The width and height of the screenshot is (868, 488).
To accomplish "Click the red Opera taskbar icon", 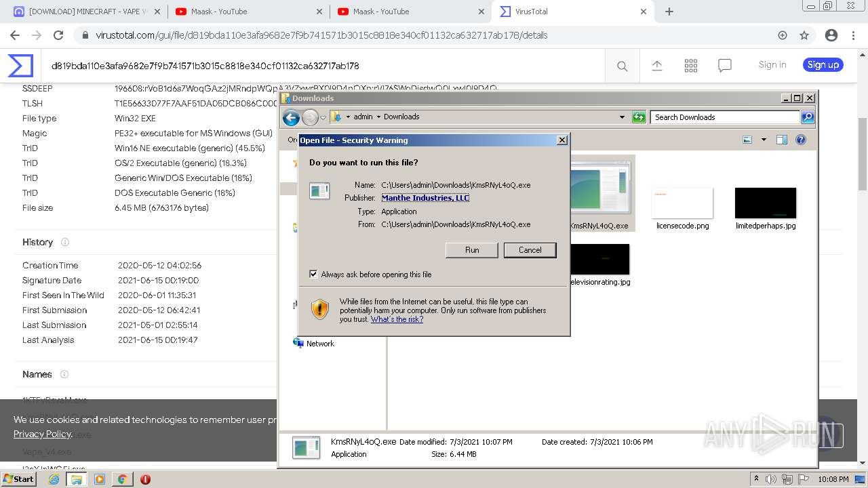I will click(x=145, y=479).
